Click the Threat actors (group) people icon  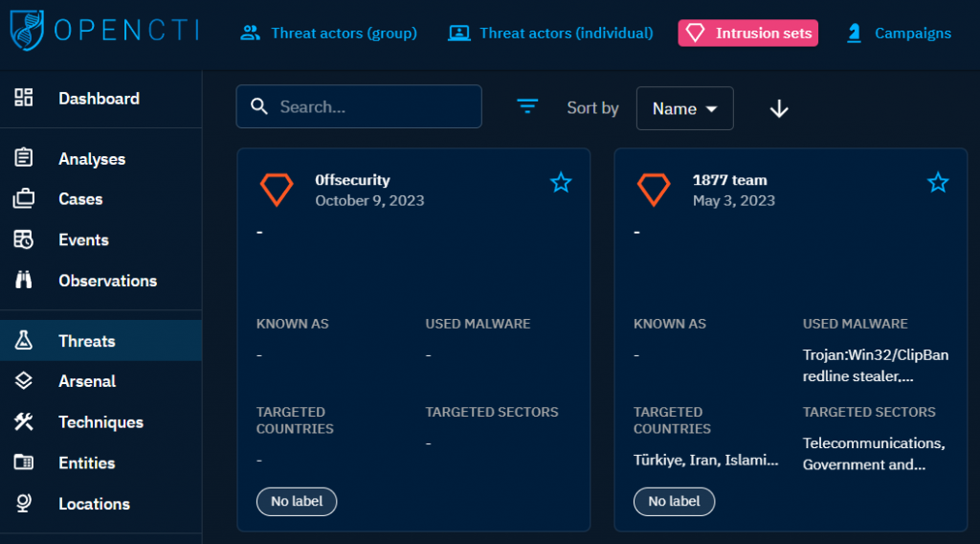(x=250, y=33)
